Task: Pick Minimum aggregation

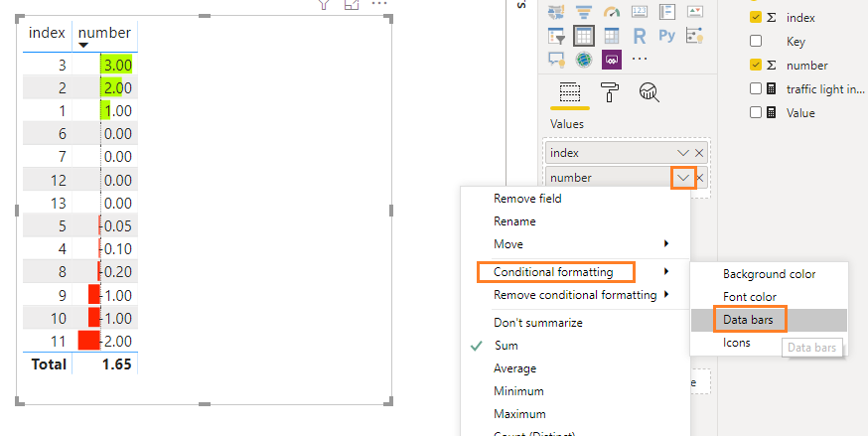Action: (x=518, y=391)
